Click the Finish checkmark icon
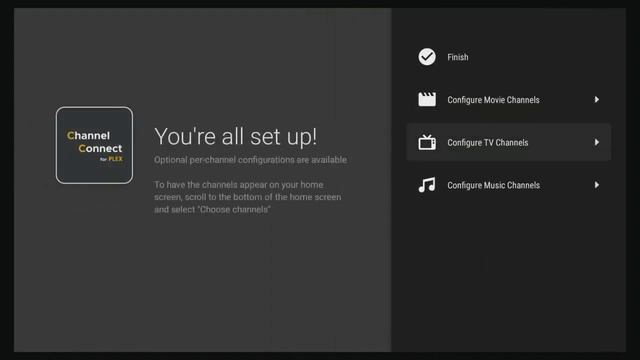 (427, 57)
